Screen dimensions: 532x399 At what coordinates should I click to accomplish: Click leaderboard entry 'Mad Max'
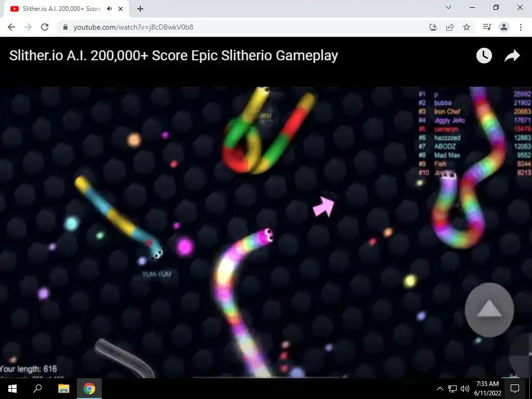(447, 155)
